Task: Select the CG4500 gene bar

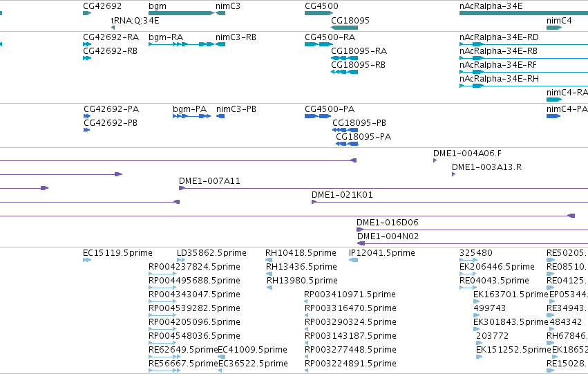Action: 319,13
